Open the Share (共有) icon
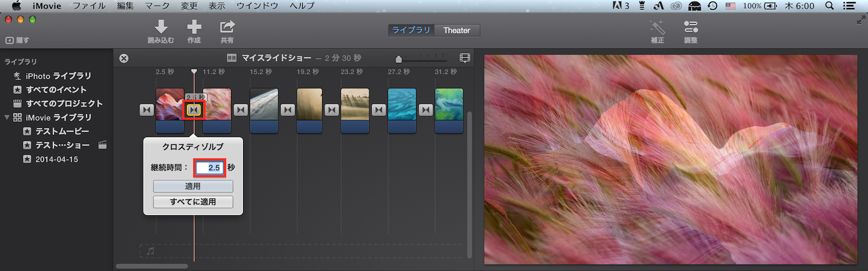Viewport: 868px width, 271px height. 227,27
